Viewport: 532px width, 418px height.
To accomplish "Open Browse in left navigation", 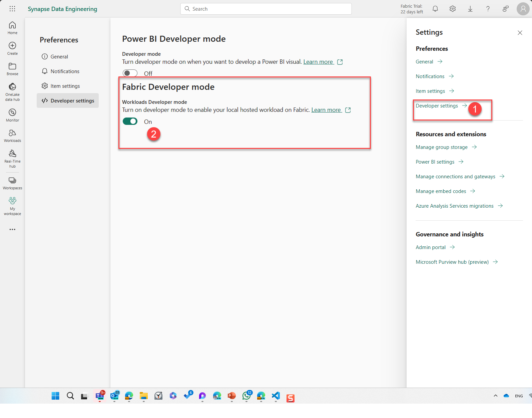I will click(12, 69).
